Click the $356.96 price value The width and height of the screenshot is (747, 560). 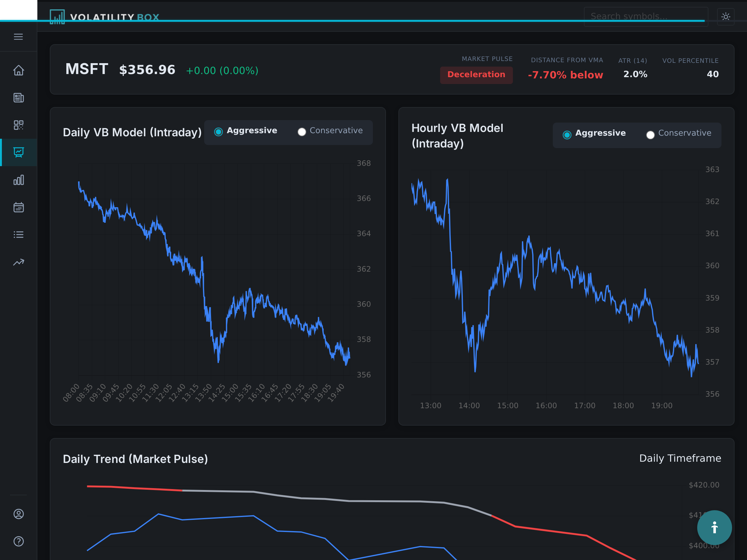click(x=147, y=70)
